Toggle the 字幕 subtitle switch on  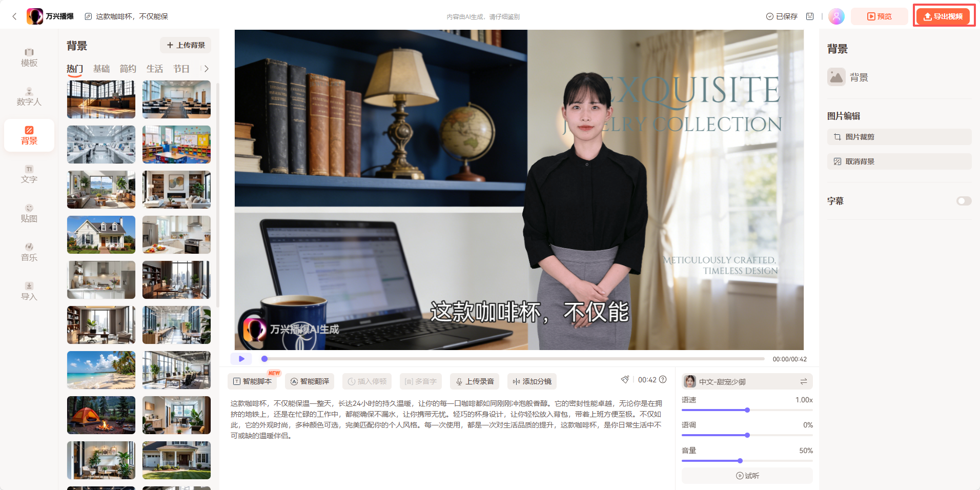(x=964, y=201)
